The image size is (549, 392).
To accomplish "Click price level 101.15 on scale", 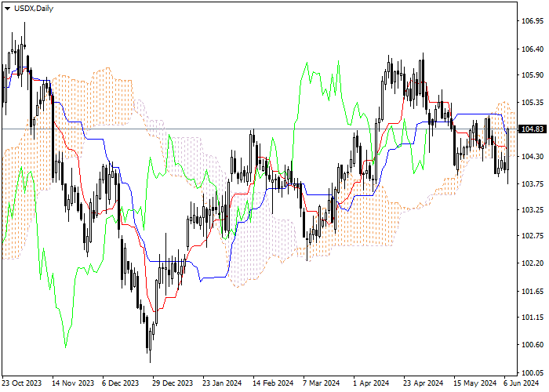I will point(533,318).
